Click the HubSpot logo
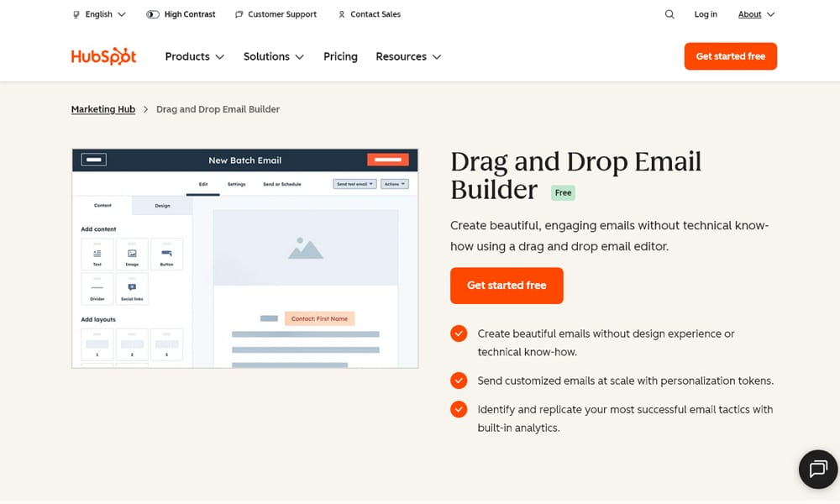The image size is (840, 504). coord(103,56)
